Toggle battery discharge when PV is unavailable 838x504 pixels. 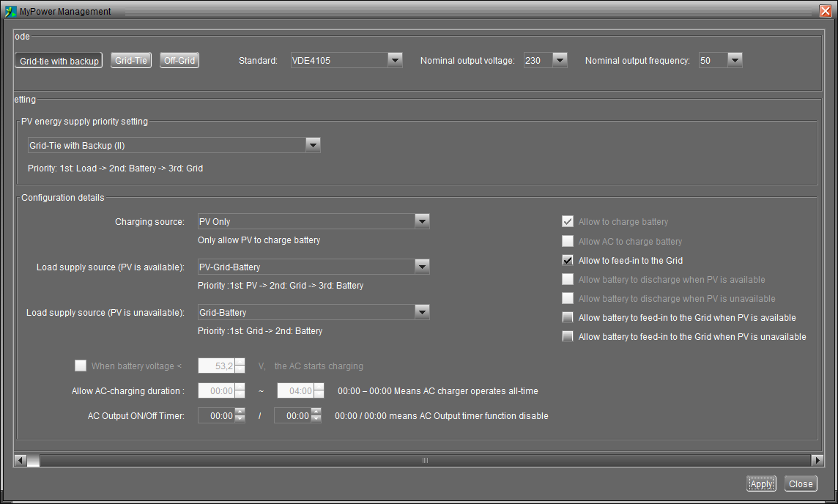(568, 298)
